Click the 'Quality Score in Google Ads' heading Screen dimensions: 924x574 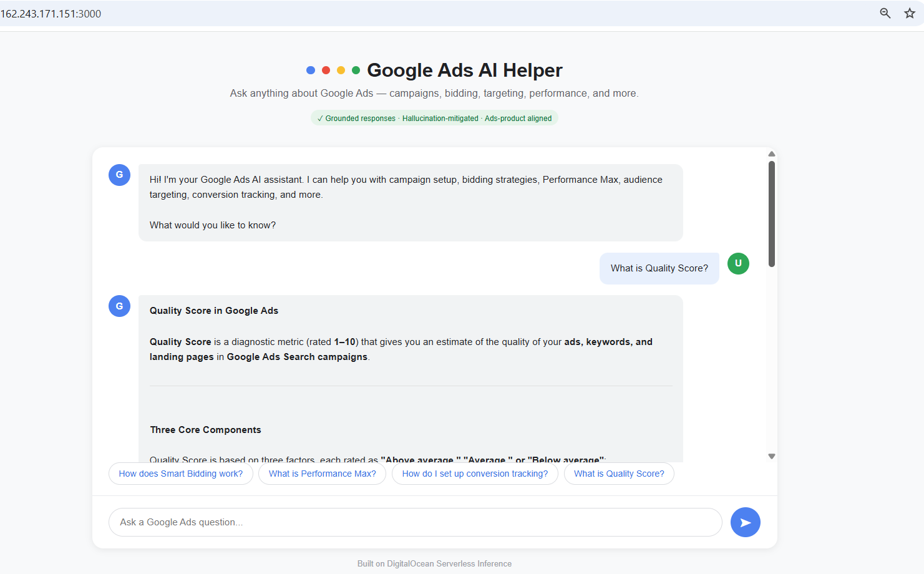coord(214,311)
